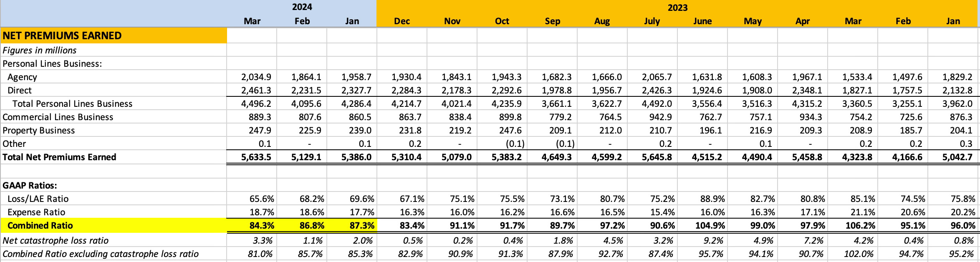Select the Property Business row label

[38, 130]
